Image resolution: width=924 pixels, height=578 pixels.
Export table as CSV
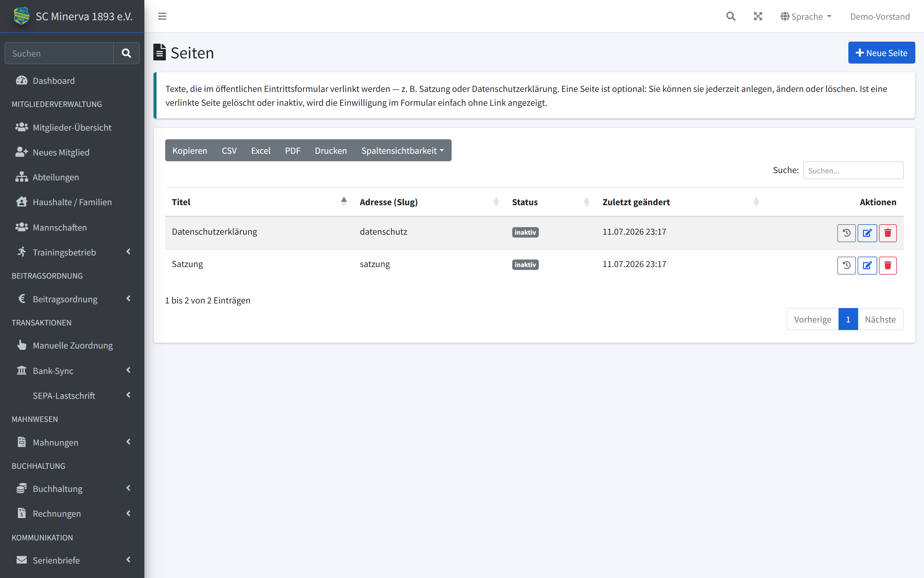point(229,151)
